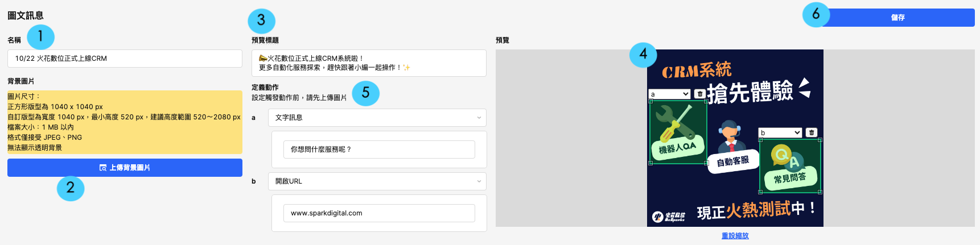Click the 你想問什麼服務呢？ message field
The image size is (980, 245).
pos(379,150)
